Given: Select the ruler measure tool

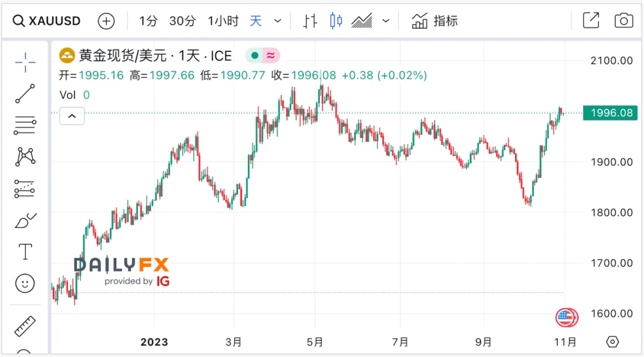Looking at the screenshot, I should point(25,326).
